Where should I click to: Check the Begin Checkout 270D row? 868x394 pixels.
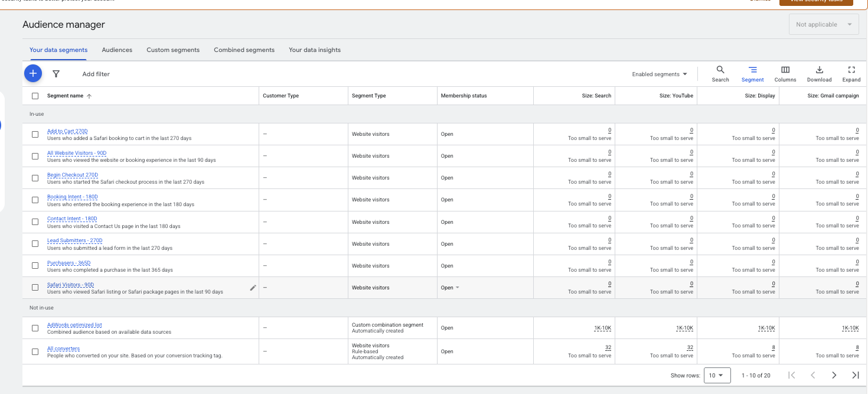click(35, 178)
